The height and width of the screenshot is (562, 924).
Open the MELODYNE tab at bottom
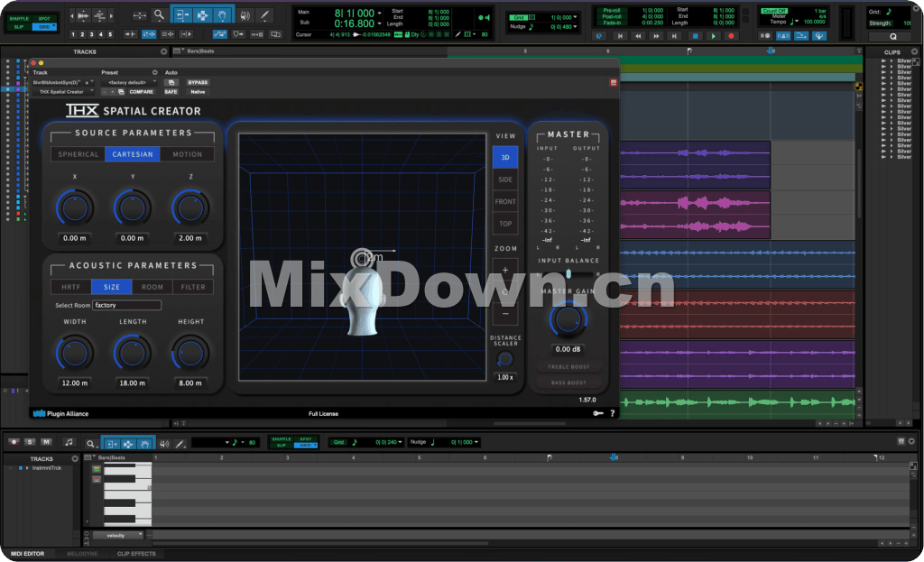point(82,554)
